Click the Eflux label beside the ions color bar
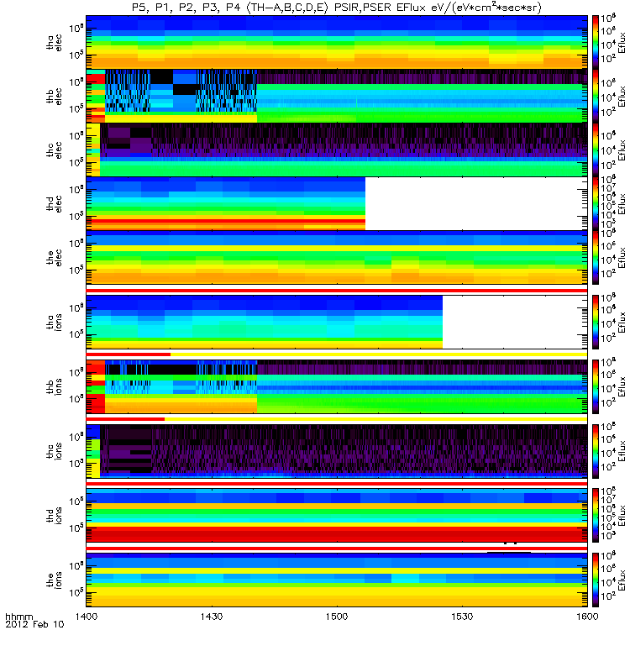The image size is (630, 672). pyautogui.click(x=621, y=580)
